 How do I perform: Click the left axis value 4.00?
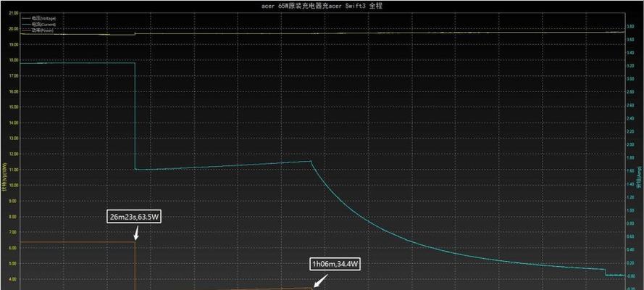[x=14, y=279]
